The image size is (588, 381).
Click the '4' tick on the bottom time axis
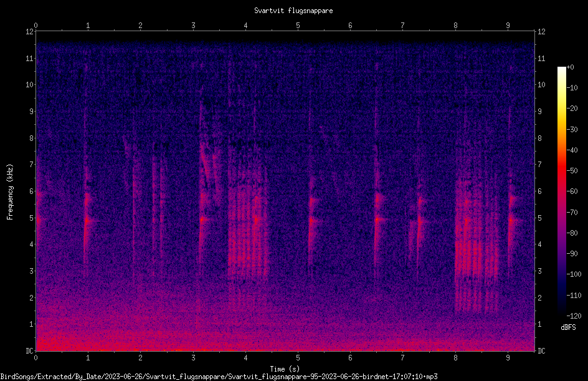tap(245, 358)
